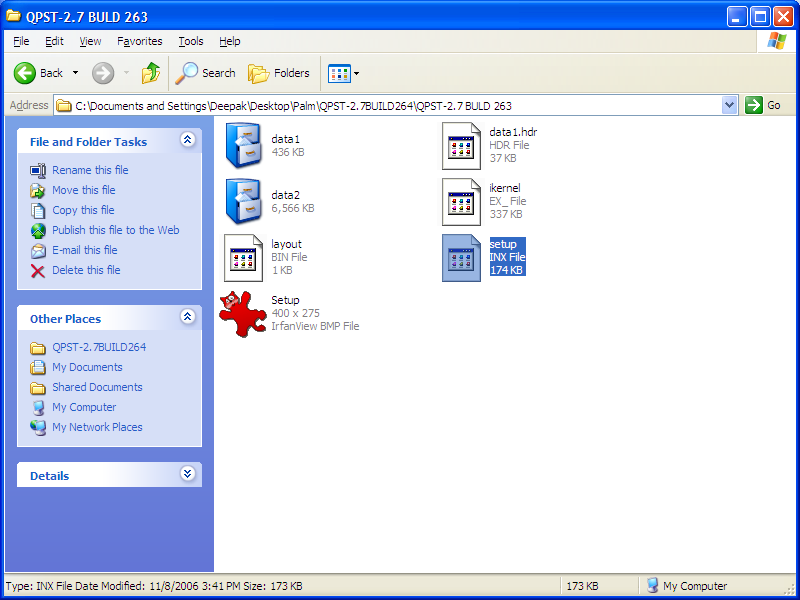Click Publish this file to the Web

[x=116, y=230]
